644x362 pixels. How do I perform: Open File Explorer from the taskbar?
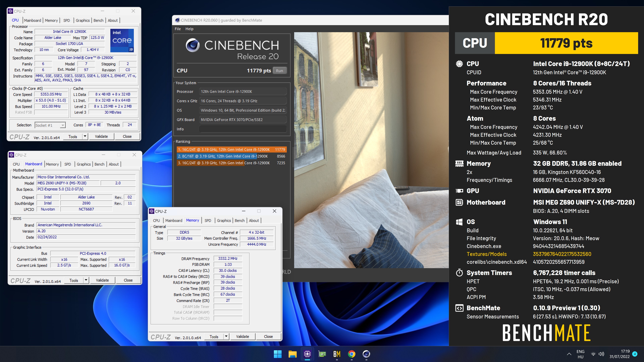click(292, 354)
